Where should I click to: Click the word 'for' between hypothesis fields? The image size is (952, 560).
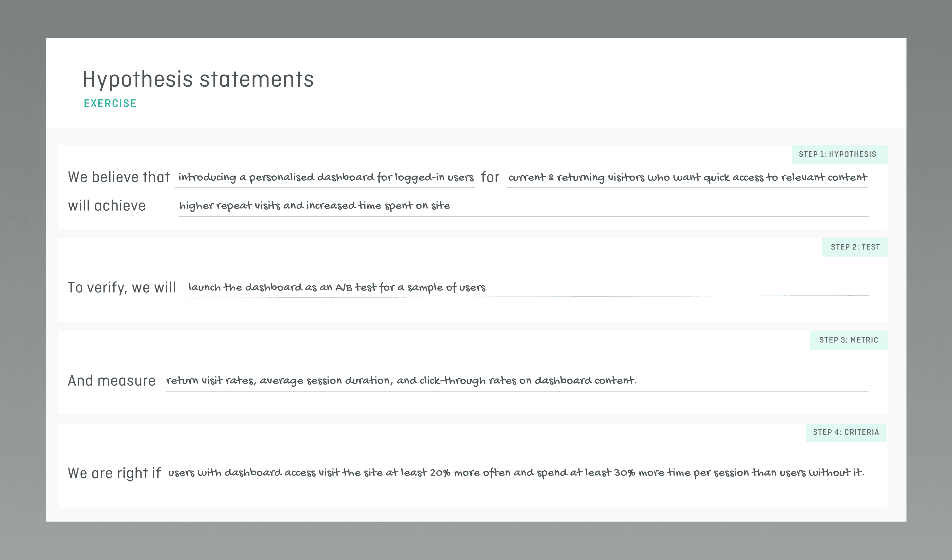tap(490, 177)
